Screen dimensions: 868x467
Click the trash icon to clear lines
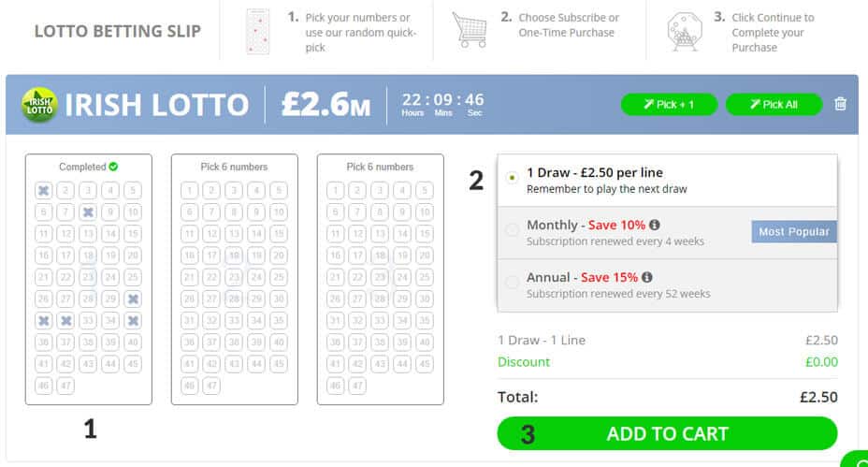[840, 104]
